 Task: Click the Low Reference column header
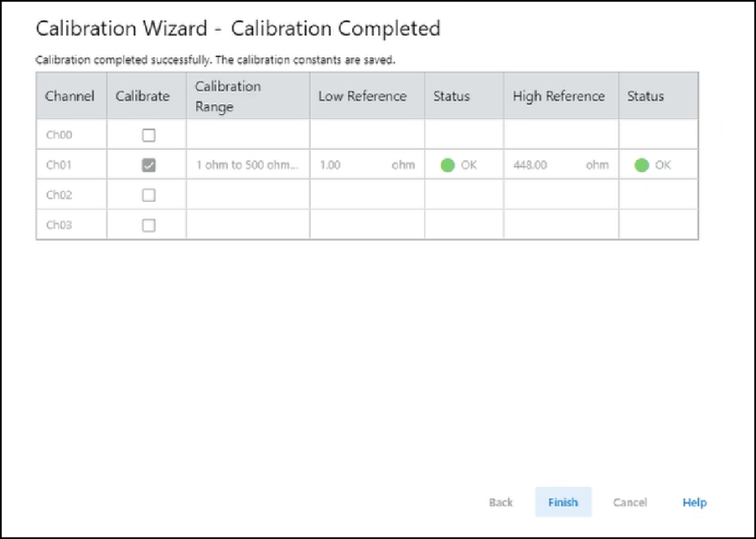pyautogui.click(x=362, y=96)
